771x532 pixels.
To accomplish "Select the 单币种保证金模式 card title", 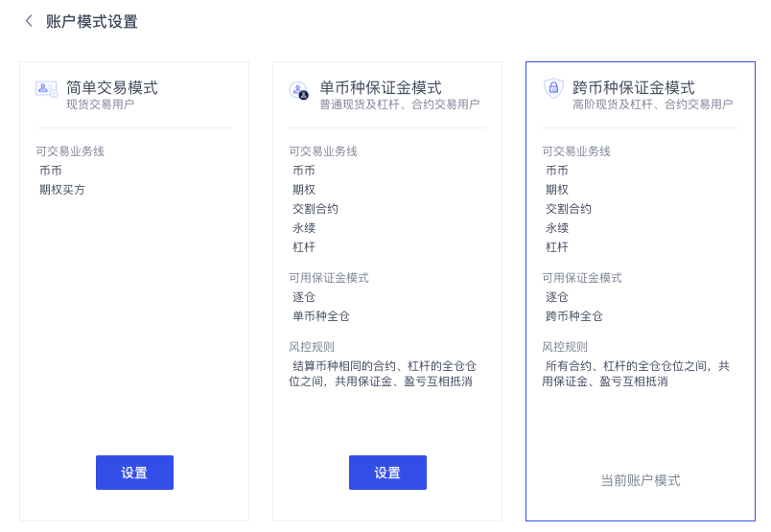I will [381, 87].
